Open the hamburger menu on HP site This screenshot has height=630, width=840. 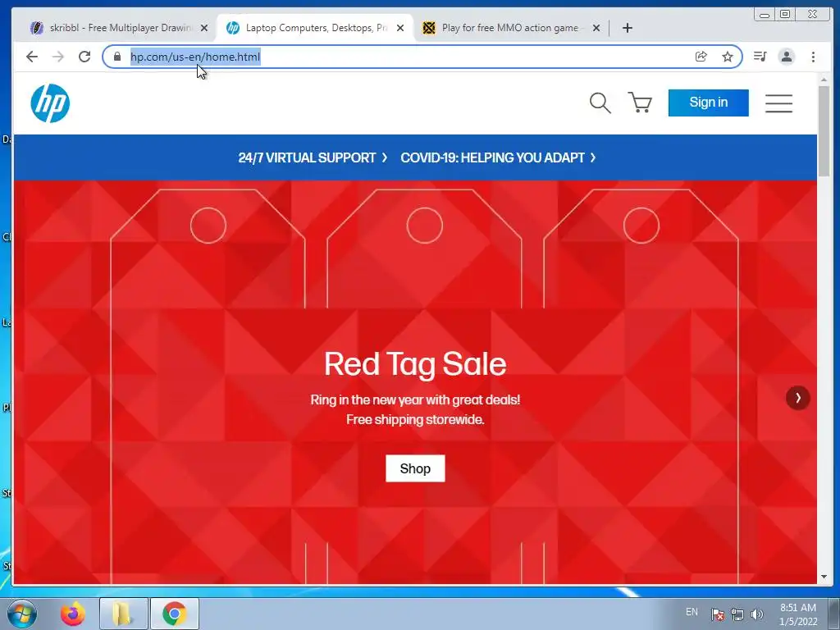[778, 103]
